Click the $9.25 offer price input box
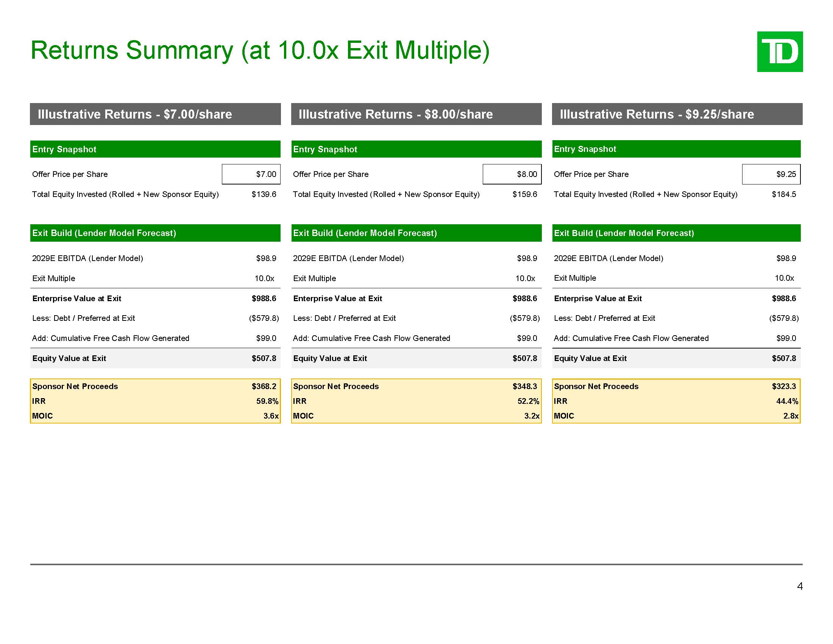Viewport: 833px width, 644px height. coord(771,174)
